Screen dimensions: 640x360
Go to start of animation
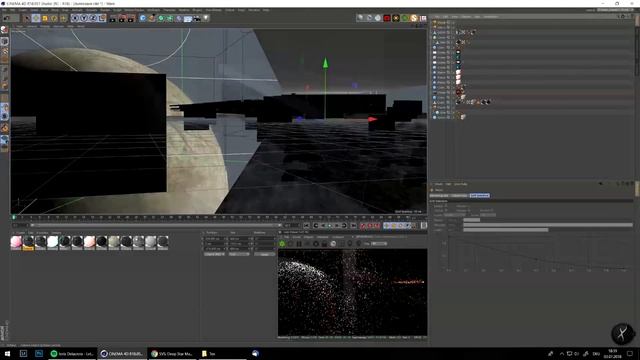(x=307, y=225)
